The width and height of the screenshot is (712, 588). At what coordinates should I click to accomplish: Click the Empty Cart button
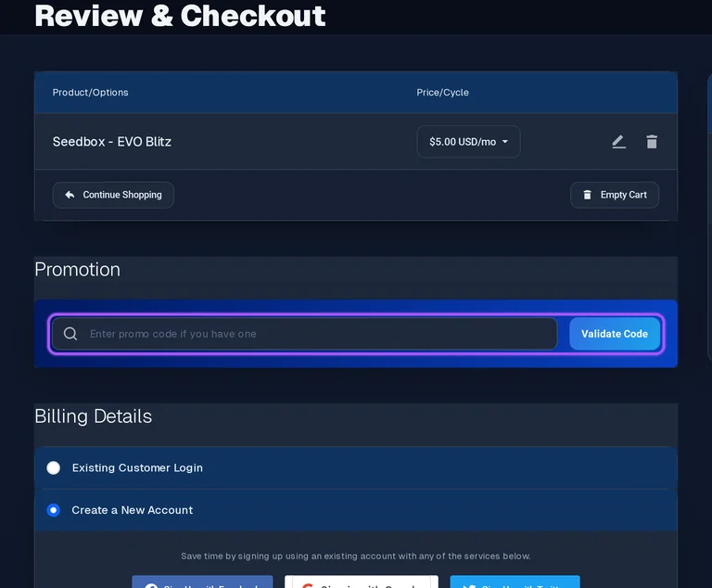pyautogui.click(x=615, y=195)
